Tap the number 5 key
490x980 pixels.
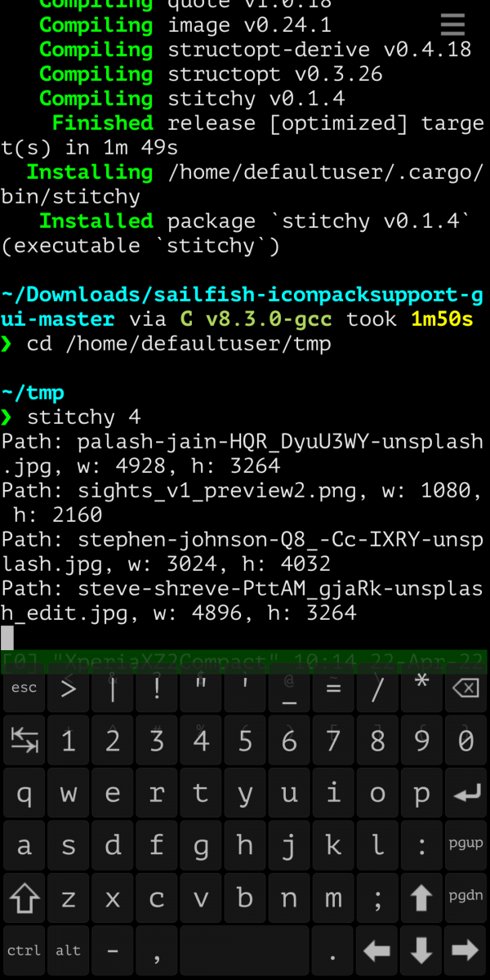click(245, 741)
